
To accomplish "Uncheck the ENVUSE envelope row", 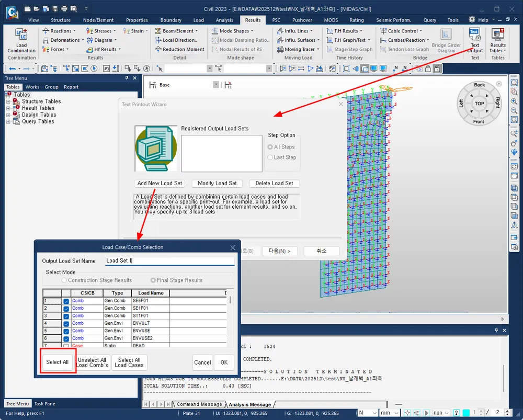I will tap(66, 331).
